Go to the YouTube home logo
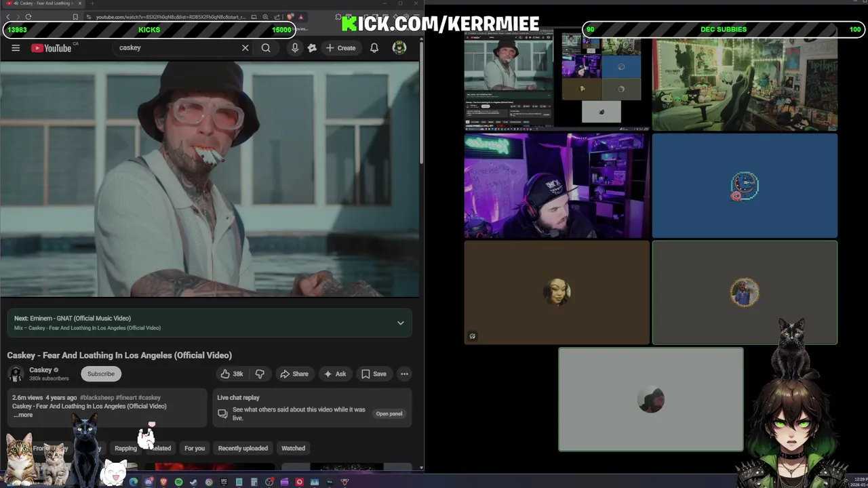This screenshot has height=488, width=868. point(52,48)
